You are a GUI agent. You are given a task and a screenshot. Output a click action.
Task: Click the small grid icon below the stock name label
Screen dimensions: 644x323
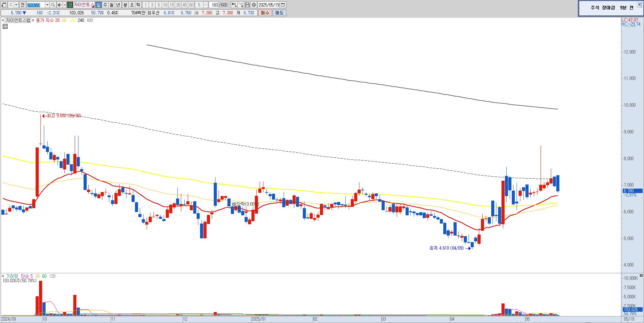(x=5, y=26)
